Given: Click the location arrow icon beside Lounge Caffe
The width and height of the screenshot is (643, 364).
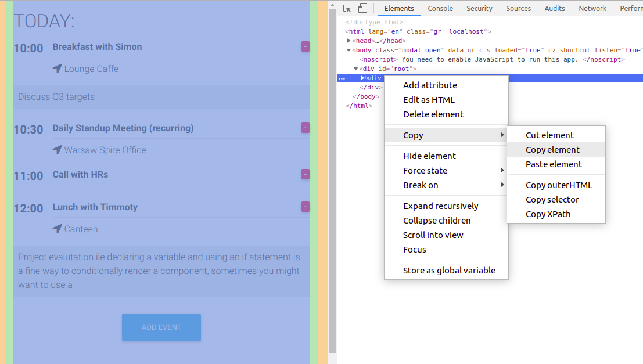Looking at the screenshot, I should (58, 69).
